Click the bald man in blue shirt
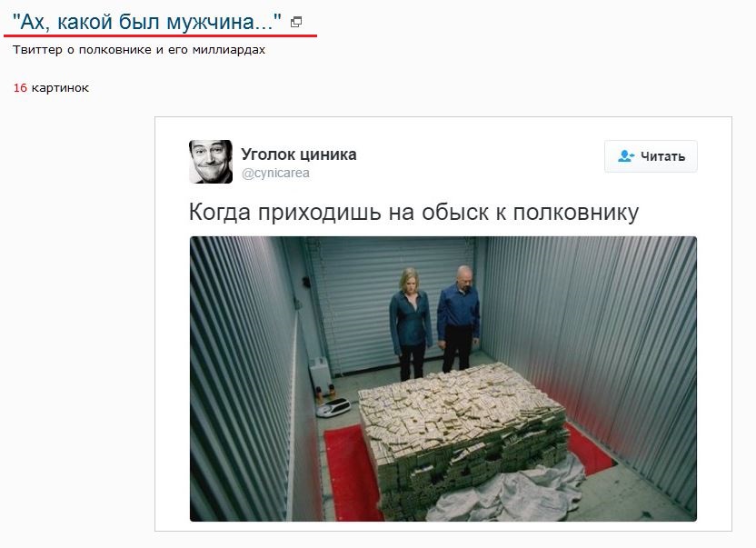 pyautogui.click(x=459, y=318)
